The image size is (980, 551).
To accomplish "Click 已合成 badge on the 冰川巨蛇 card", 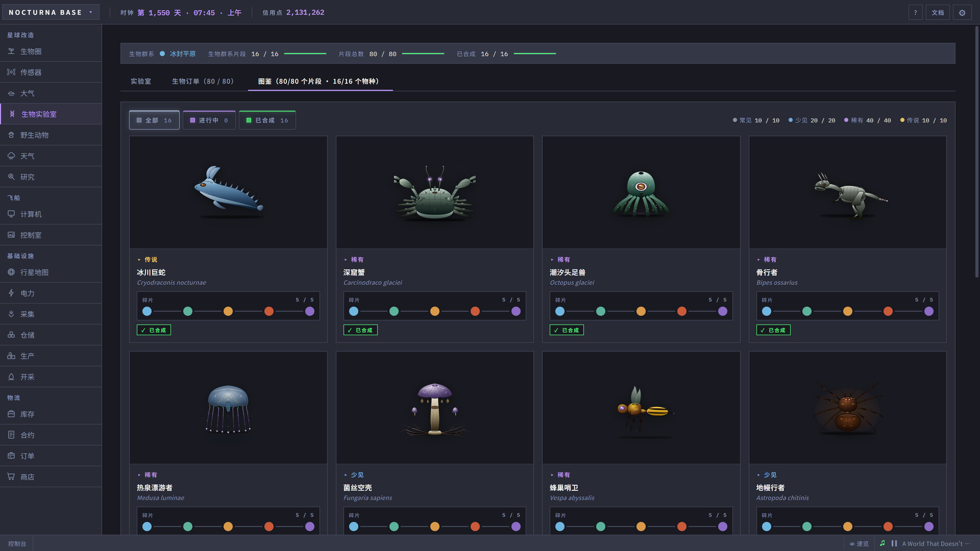I will pyautogui.click(x=154, y=330).
